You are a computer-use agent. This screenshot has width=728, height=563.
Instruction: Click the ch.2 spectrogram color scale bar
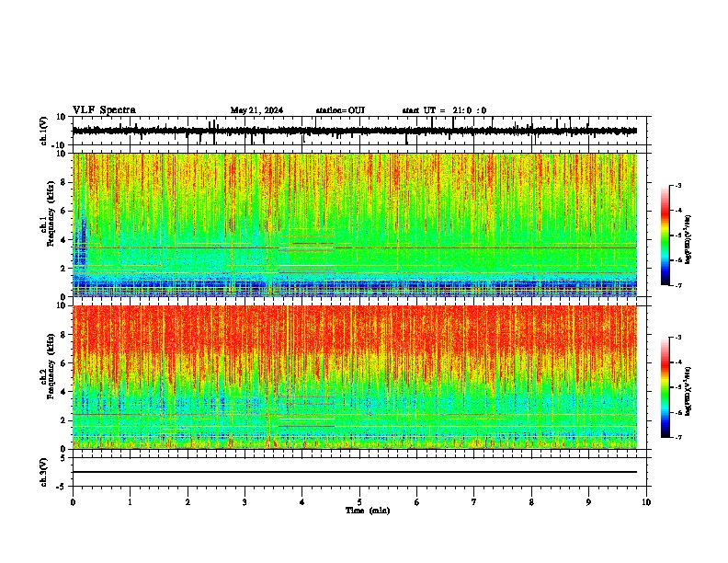coord(665,387)
